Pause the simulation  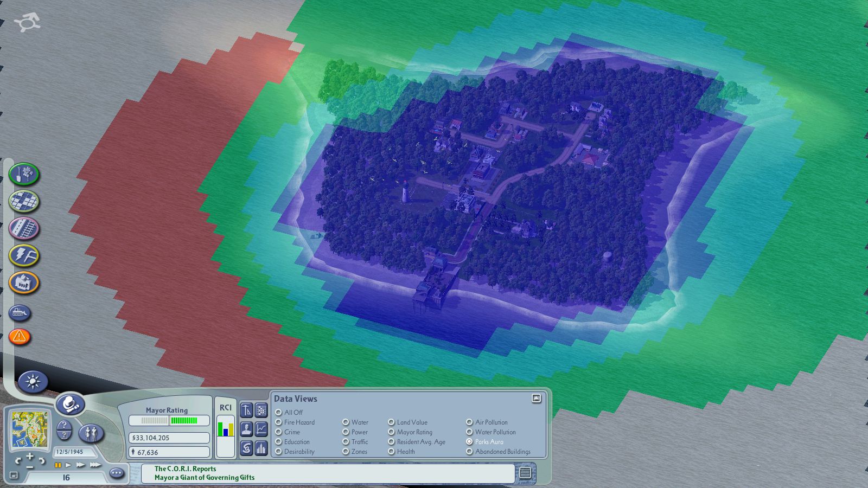58,465
